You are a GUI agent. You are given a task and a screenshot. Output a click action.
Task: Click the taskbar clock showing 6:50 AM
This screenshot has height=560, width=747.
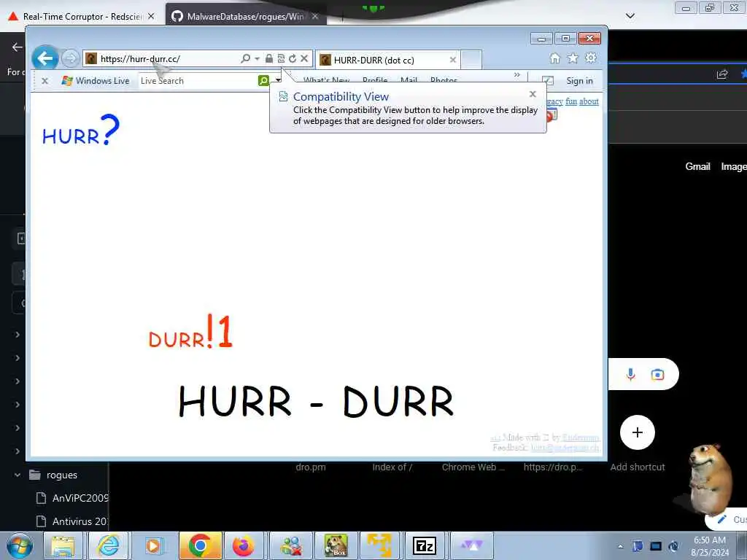click(x=710, y=546)
